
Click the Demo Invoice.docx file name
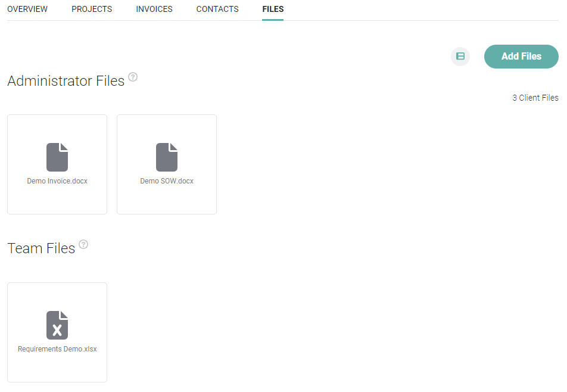(x=57, y=181)
